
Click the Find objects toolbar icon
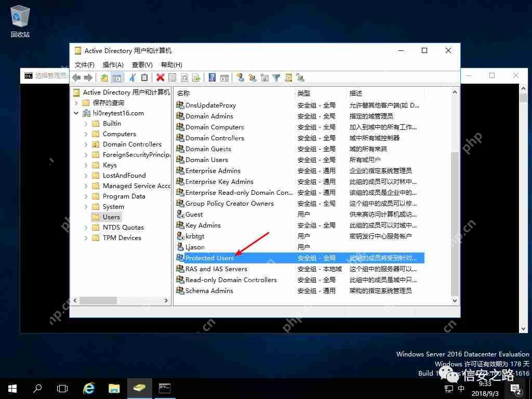coord(288,78)
